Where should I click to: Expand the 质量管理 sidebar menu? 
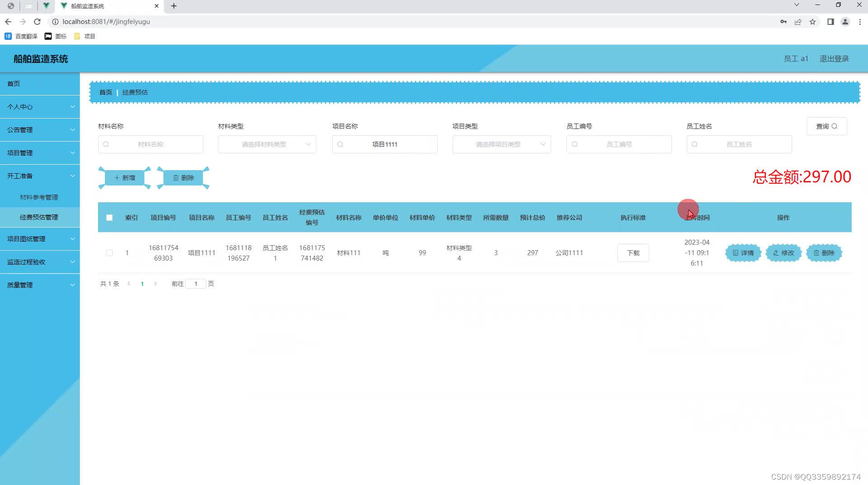pos(40,285)
